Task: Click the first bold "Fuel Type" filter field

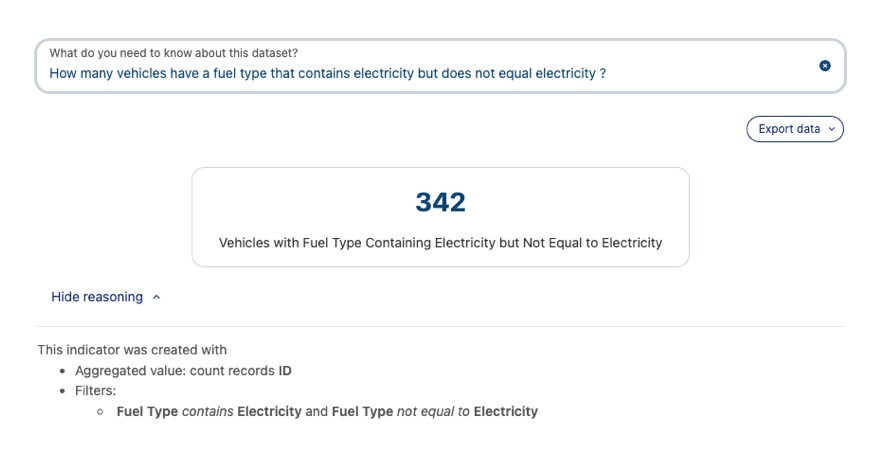Action: coord(147,411)
